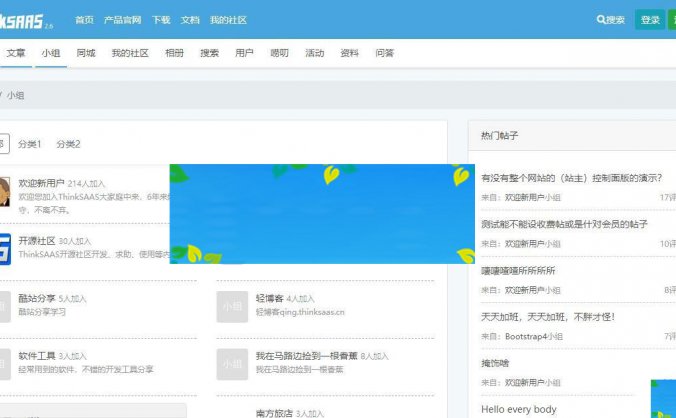Switch to the 同城 tab

[x=86, y=53]
